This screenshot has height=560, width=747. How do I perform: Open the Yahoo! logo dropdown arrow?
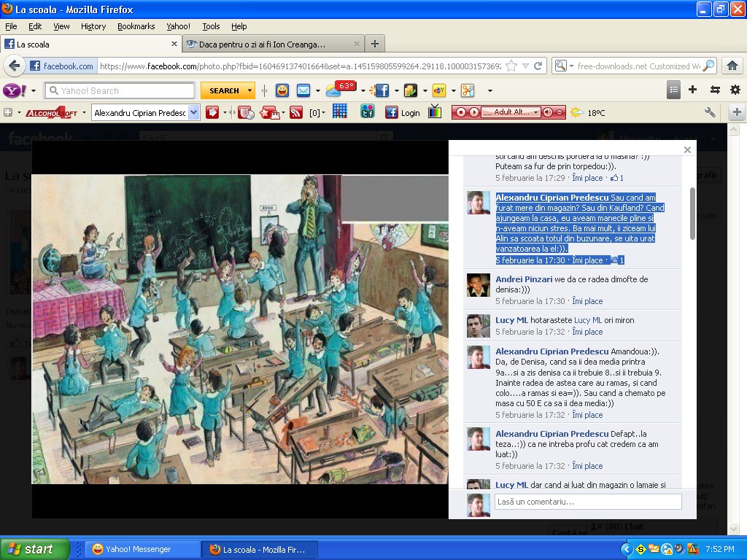pyautogui.click(x=34, y=90)
